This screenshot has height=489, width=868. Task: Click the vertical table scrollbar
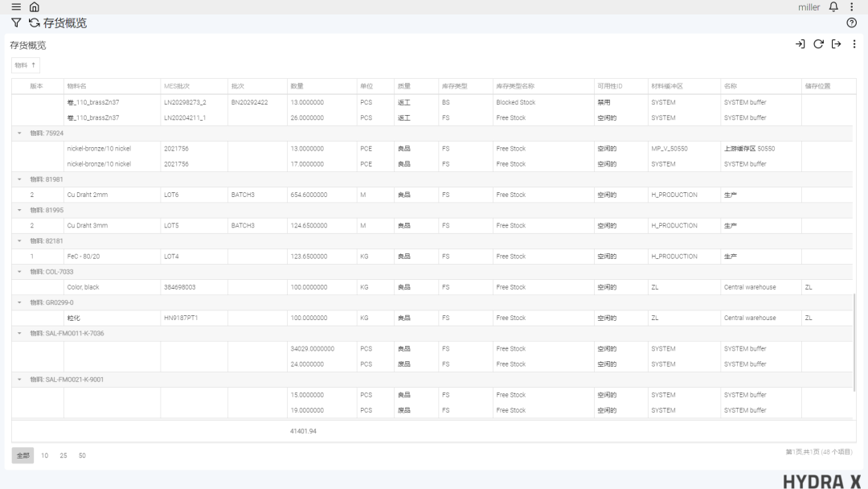click(854, 343)
